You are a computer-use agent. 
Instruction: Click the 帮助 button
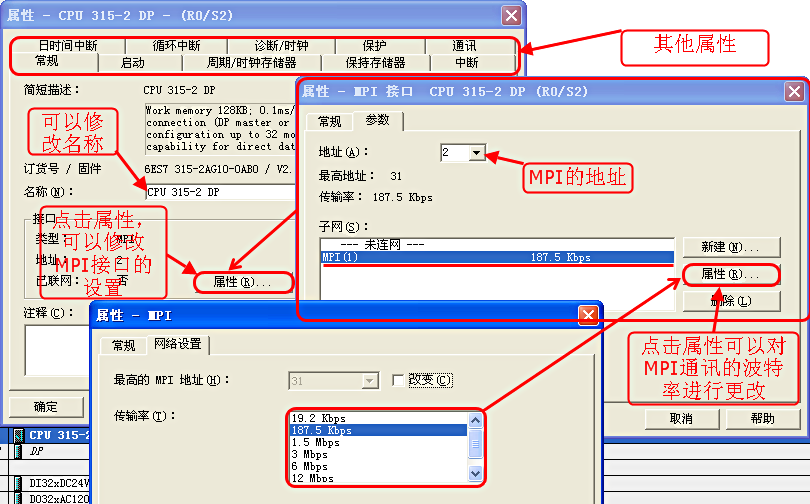point(762,419)
